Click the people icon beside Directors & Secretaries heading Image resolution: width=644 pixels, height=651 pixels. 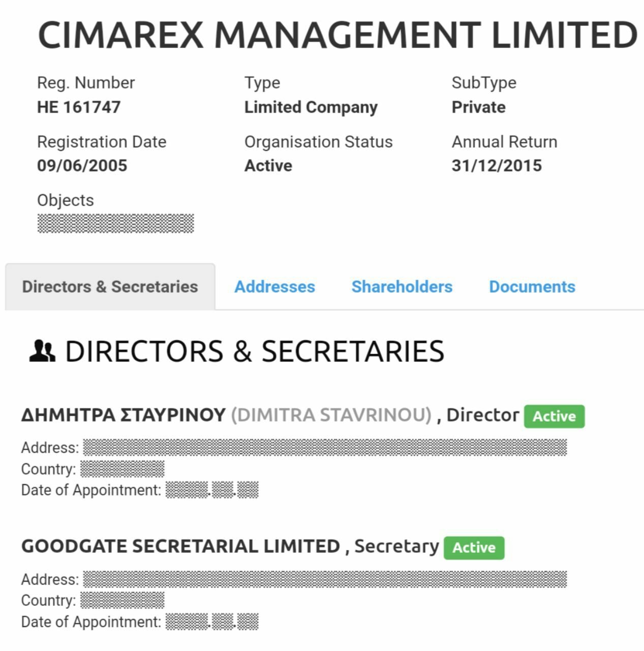coord(42,351)
